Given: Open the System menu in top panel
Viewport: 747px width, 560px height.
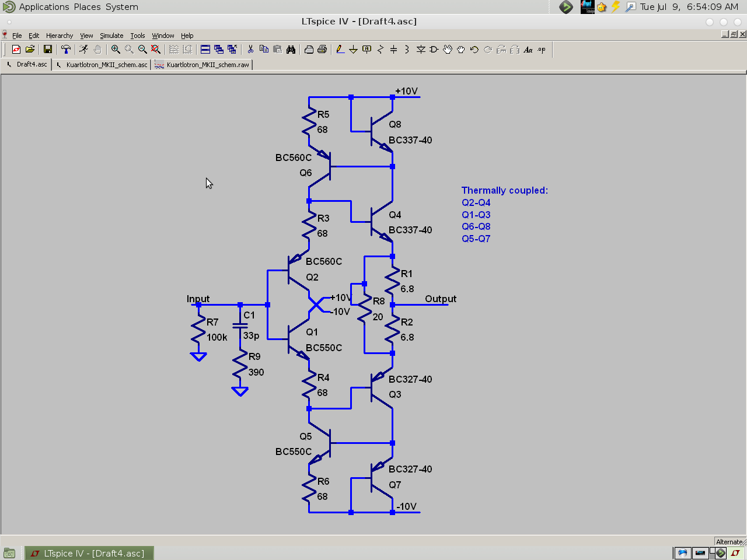Looking at the screenshot, I should [122, 7].
